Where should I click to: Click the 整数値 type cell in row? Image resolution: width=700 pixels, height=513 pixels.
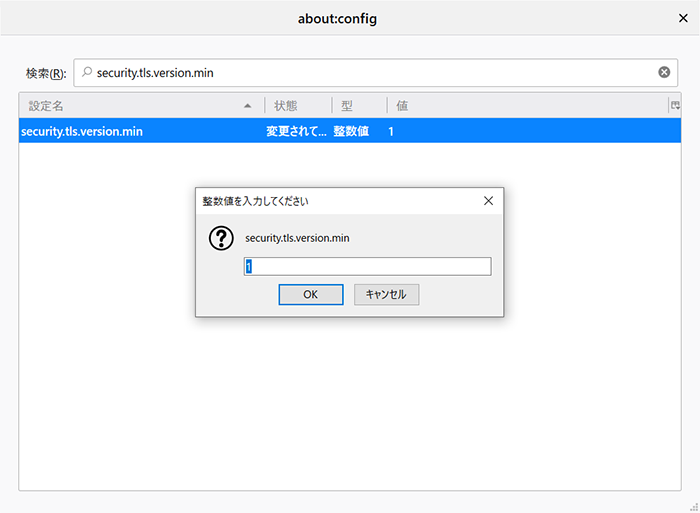pyautogui.click(x=351, y=131)
